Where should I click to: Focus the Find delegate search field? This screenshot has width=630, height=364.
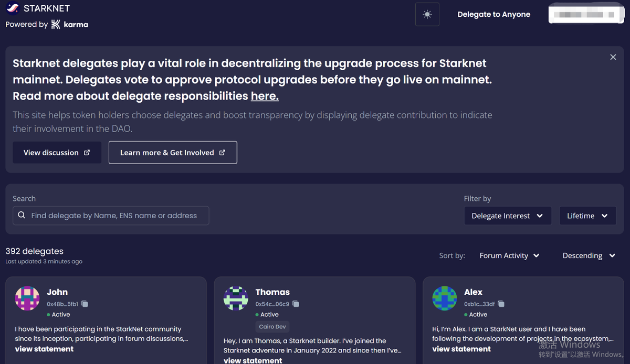coord(111,216)
